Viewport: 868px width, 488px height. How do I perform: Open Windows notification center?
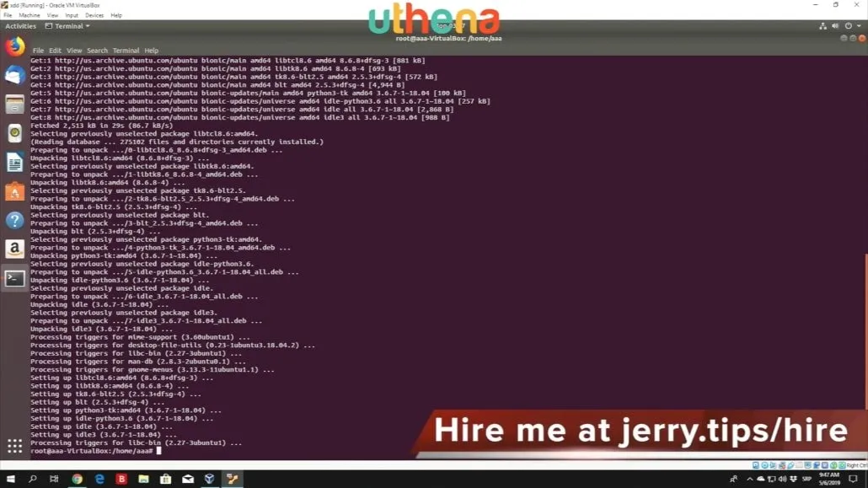pyautogui.click(x=853, y=479)
